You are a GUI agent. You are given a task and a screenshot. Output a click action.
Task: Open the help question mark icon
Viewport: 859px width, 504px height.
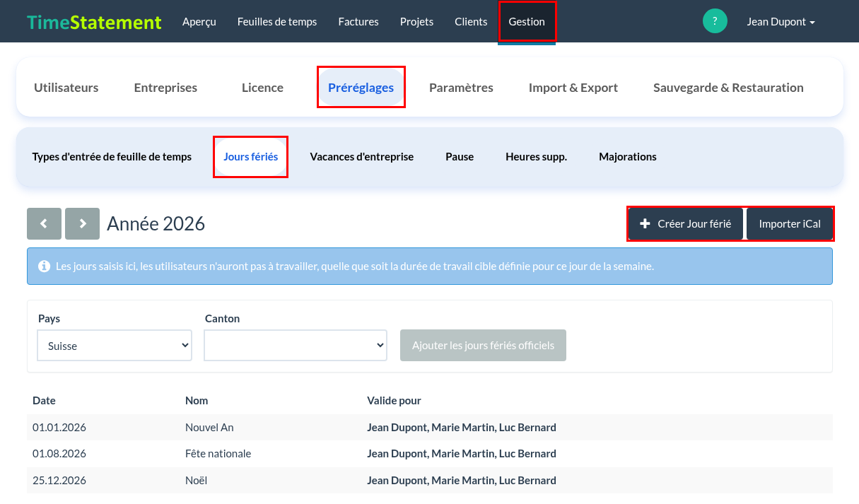tap(715, 21)
